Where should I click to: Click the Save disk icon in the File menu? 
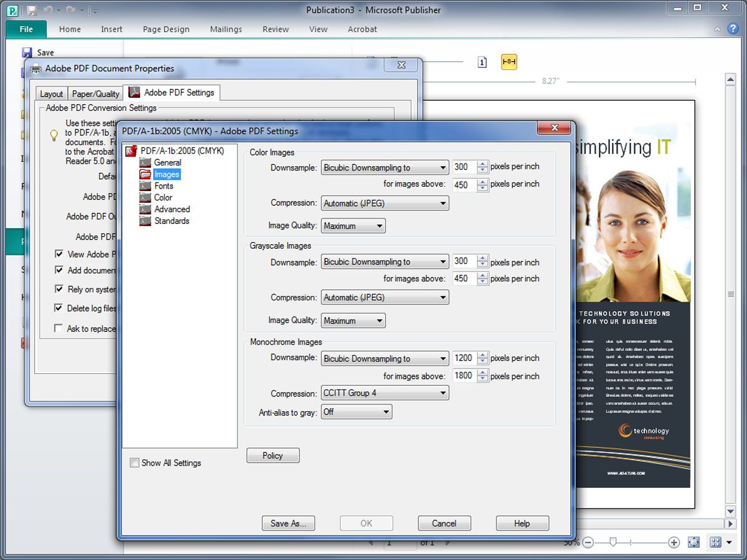click(27, 53)
